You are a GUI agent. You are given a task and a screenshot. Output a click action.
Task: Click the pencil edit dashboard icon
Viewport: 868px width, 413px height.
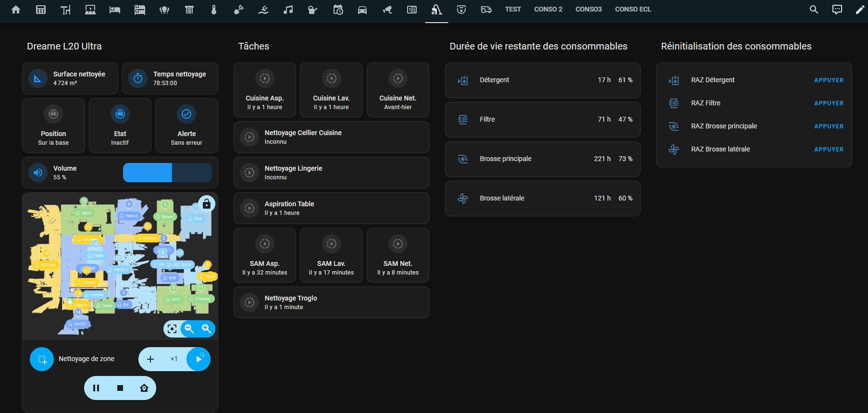860,10
